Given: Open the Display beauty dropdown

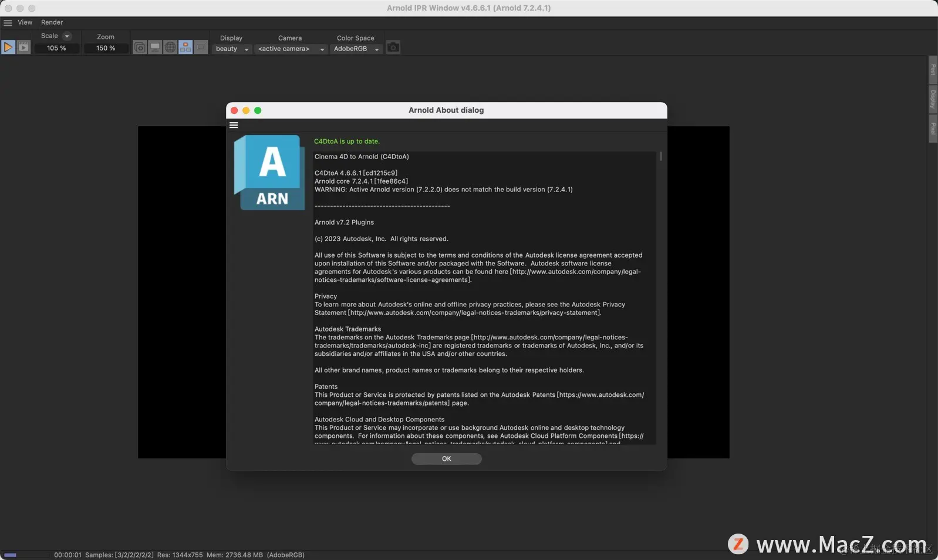Looking at the screenshot, I should 231,49.
